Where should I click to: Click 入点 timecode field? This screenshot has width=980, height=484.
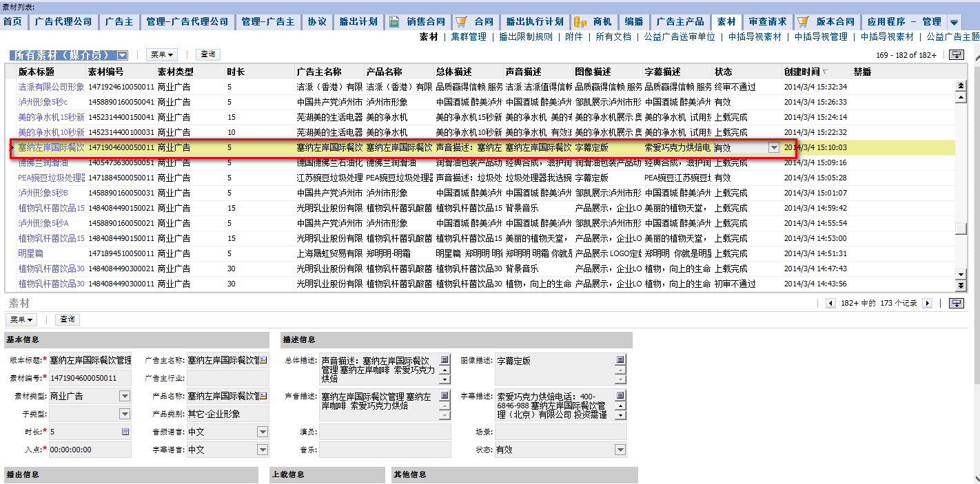click(x=90, y=450)
